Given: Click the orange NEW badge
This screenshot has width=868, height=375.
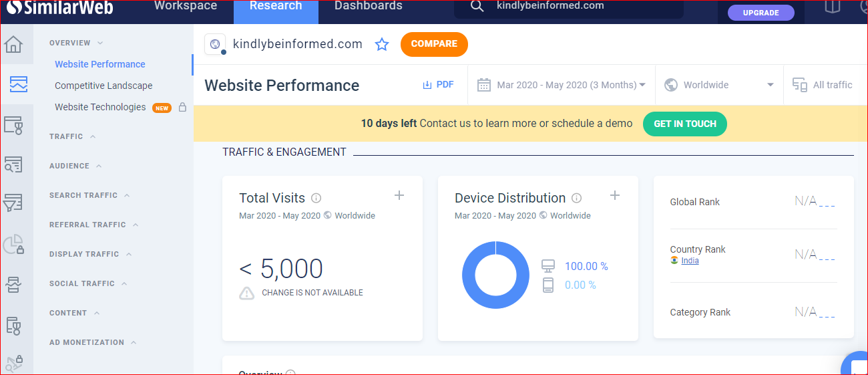Looking at the screenshot, I should click(162, 108).
